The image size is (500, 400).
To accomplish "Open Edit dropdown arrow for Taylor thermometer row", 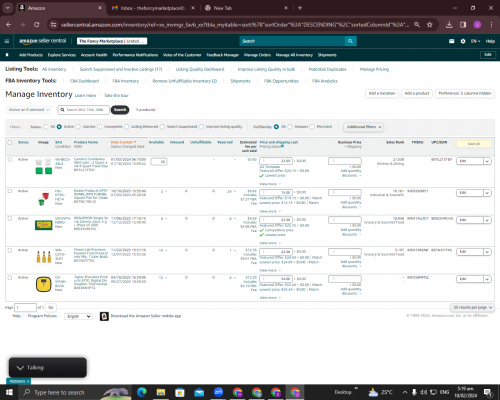I will point(487,279).
